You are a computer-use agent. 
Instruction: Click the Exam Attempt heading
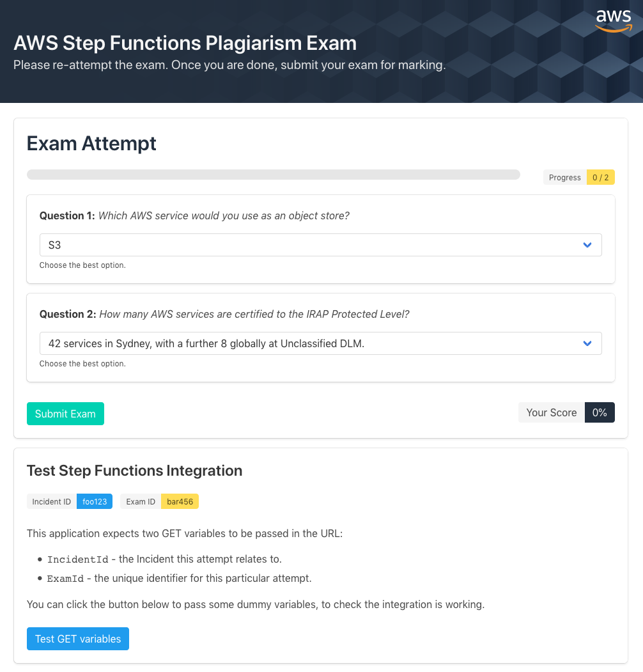click(x=91, y=143)
